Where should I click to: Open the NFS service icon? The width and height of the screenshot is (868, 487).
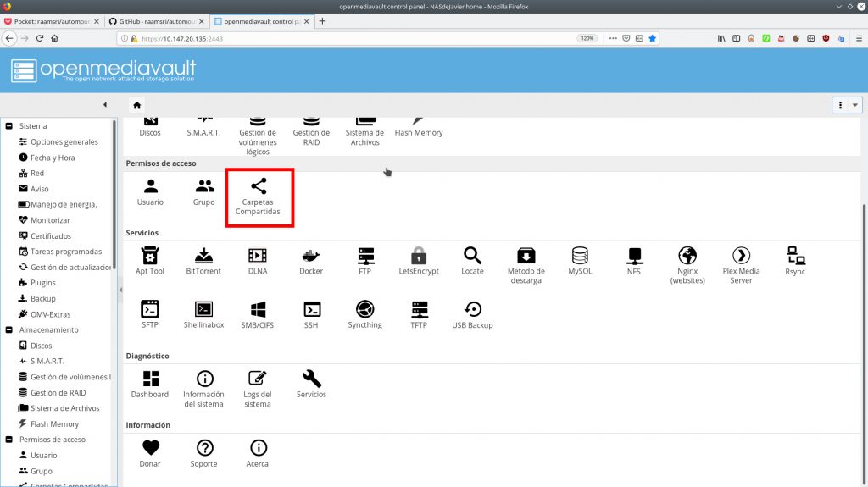coord(634,261)
